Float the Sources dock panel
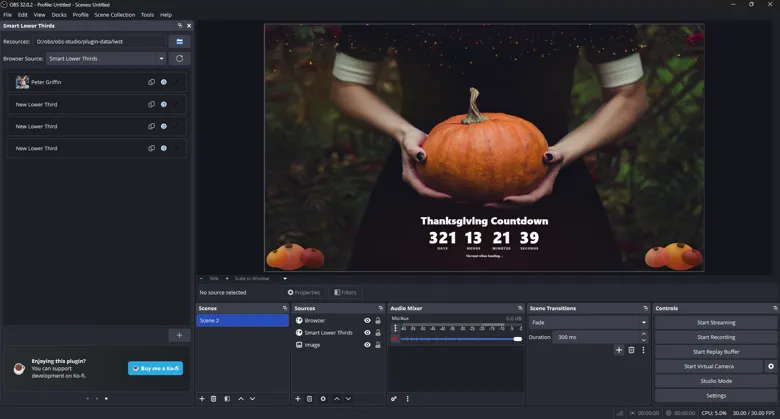Viewport: 780px width, 419px height. pyautogui.click(x=381, y=308)
